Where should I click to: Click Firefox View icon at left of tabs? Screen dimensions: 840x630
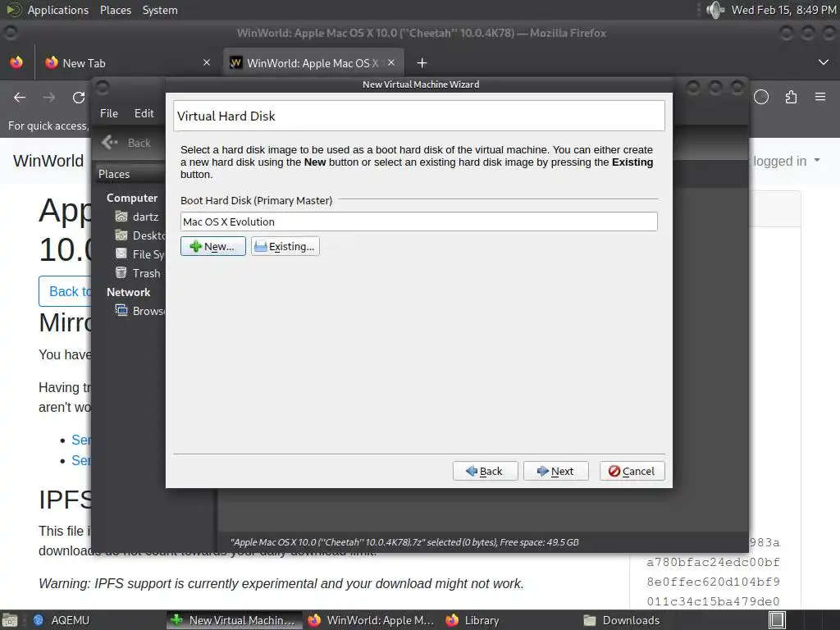(x=16, y=62)
